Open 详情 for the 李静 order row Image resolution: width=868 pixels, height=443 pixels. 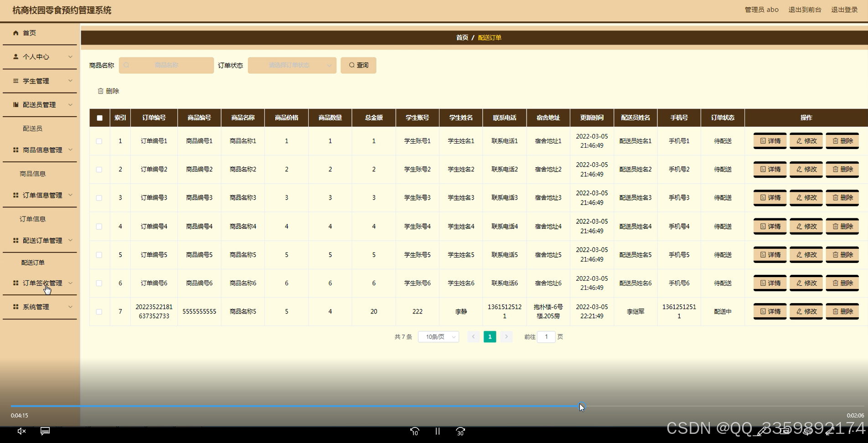(x=770, y=311)
